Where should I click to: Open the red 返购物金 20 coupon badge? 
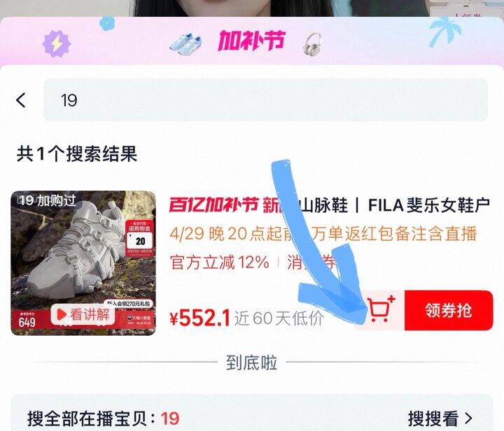139,239
